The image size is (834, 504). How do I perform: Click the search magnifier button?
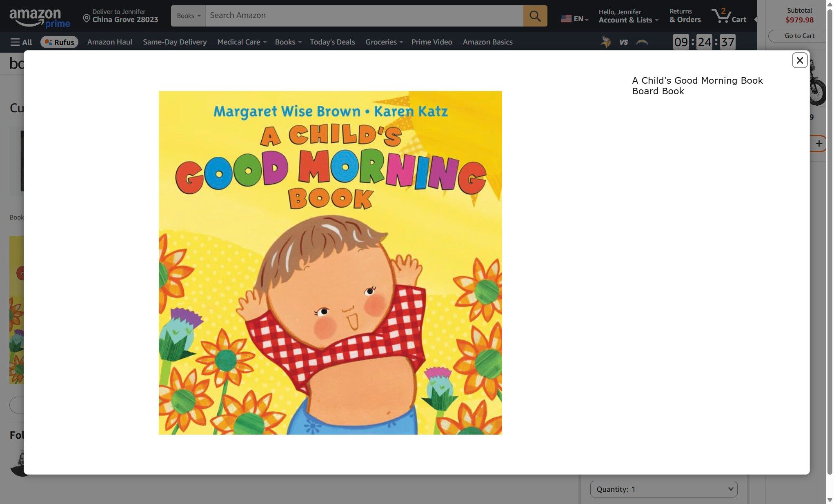(535, 16)
